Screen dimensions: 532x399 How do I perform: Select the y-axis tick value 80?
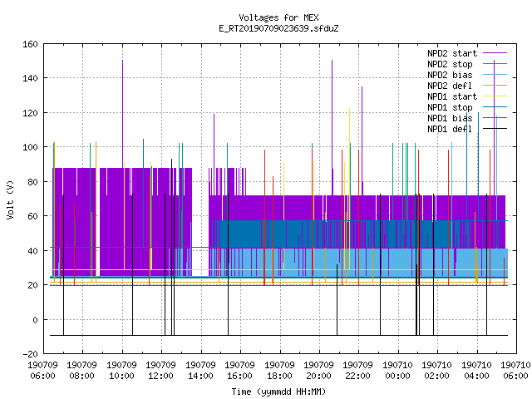pyautogui.click(x=33, y=182)
